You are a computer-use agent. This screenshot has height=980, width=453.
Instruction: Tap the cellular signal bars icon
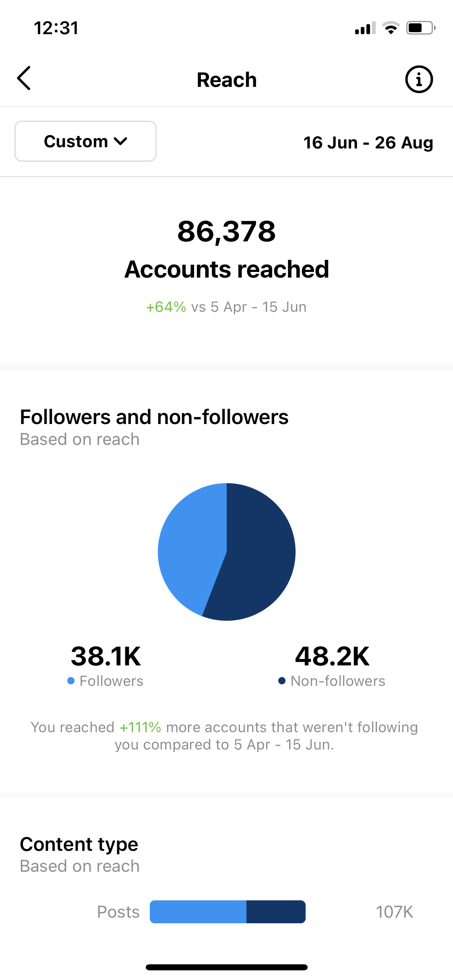(x=365, y=28)
